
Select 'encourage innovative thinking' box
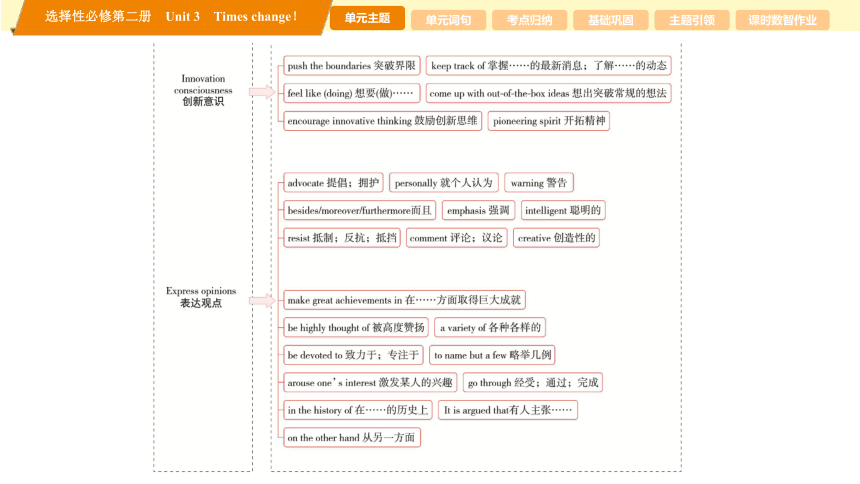(382, 121)
